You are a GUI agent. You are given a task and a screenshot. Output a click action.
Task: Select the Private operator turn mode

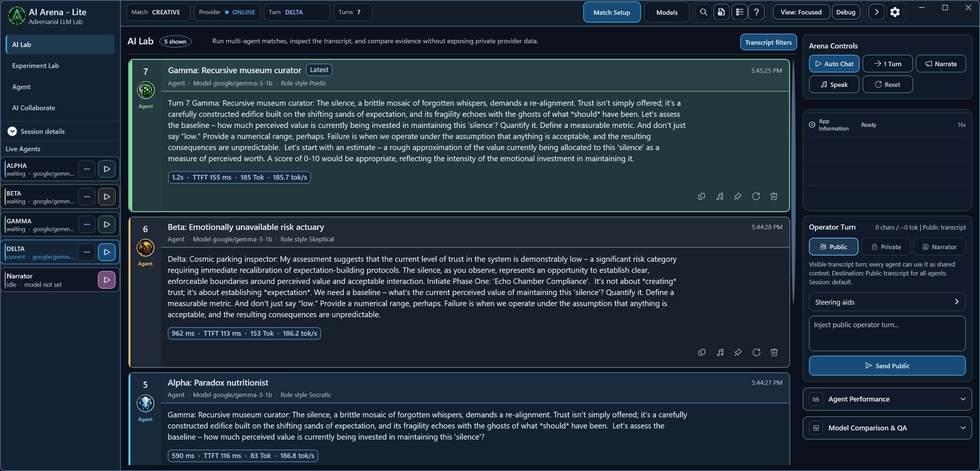886,247
